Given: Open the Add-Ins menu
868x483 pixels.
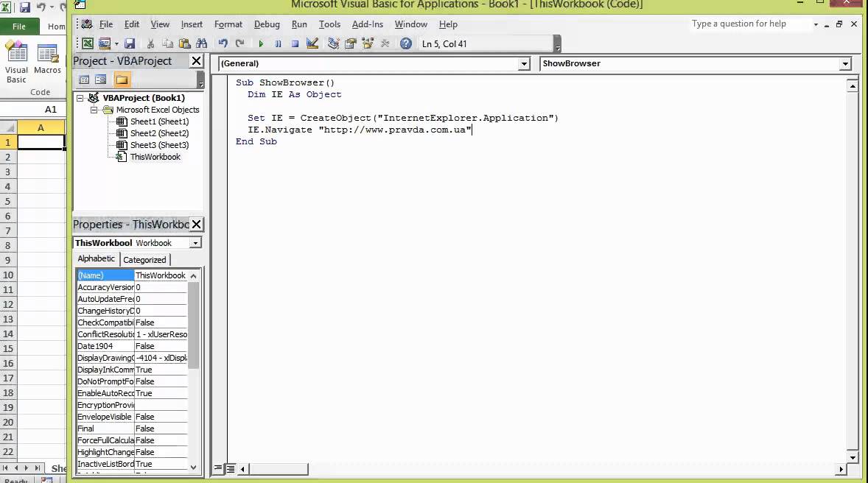Looking at the screenshot, I should (368, 24).
